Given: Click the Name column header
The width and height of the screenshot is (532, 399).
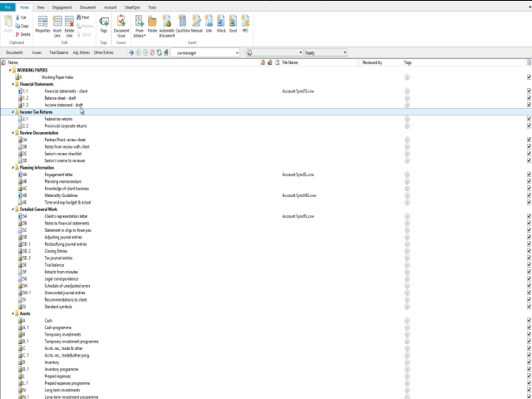Looking at the screenshot, I should 132,62.
